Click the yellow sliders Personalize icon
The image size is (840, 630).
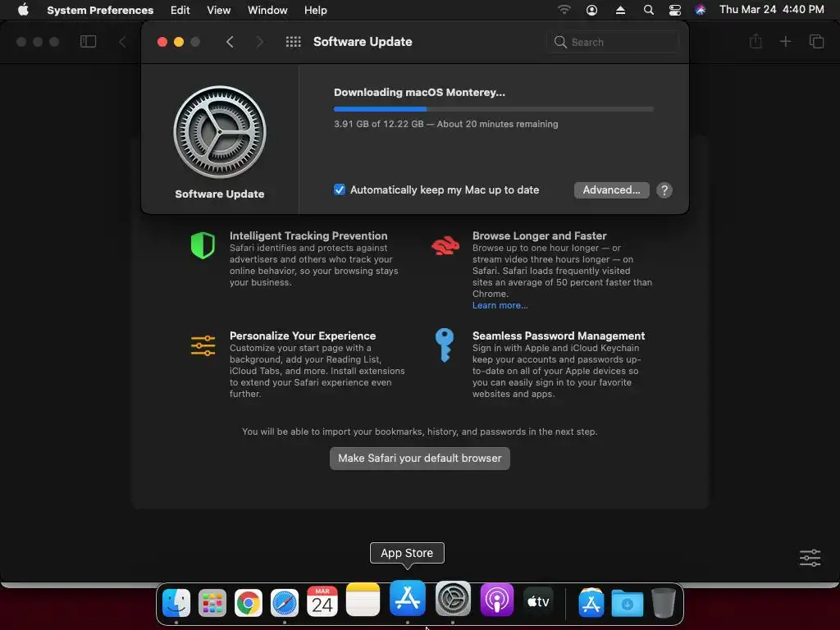[x=203, y=345]
